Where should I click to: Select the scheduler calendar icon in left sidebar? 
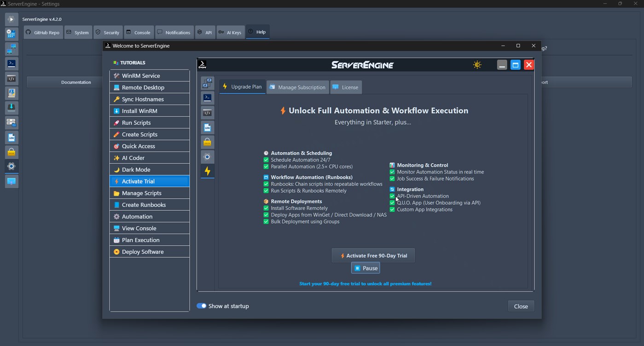[11, 33]
